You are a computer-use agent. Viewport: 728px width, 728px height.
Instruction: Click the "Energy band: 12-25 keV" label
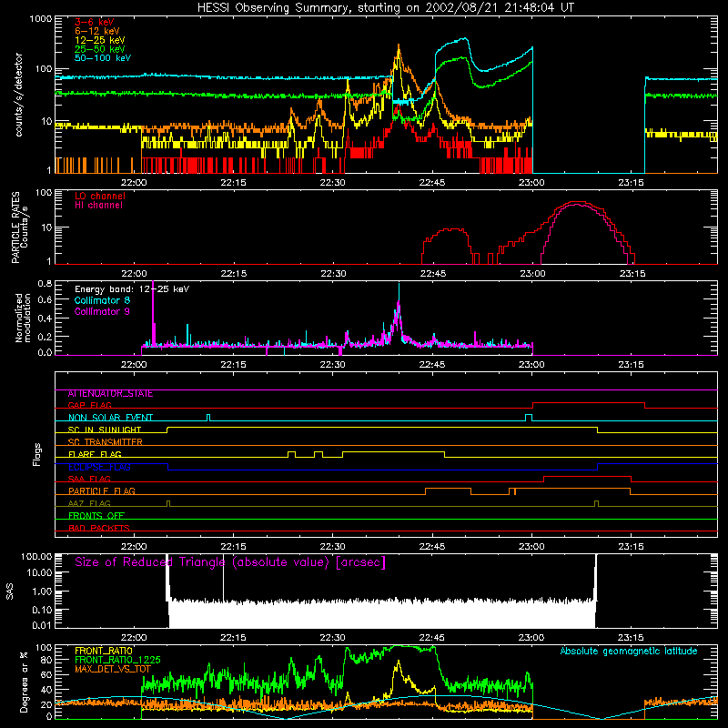pyautogui.click(x=132, y=289)
